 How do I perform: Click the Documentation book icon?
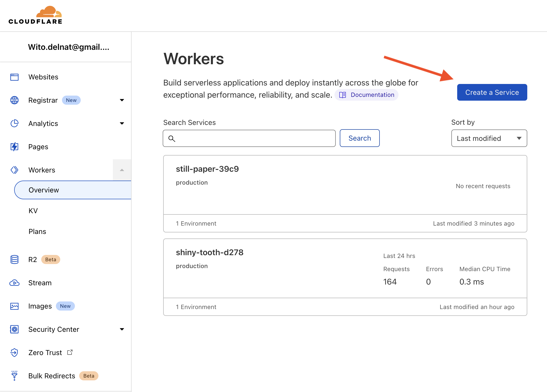click(x=343, y=95)
